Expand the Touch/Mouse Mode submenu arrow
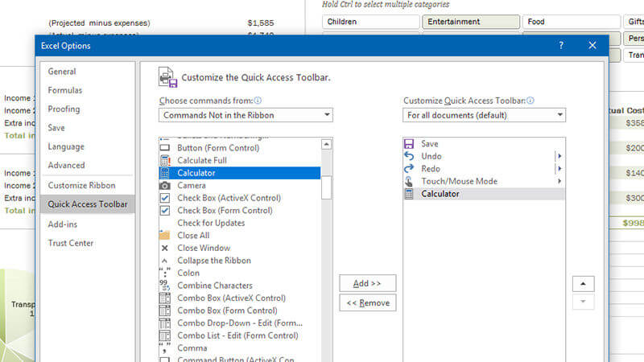The height and width of the screenshot is (362, 644). (559, 181)
